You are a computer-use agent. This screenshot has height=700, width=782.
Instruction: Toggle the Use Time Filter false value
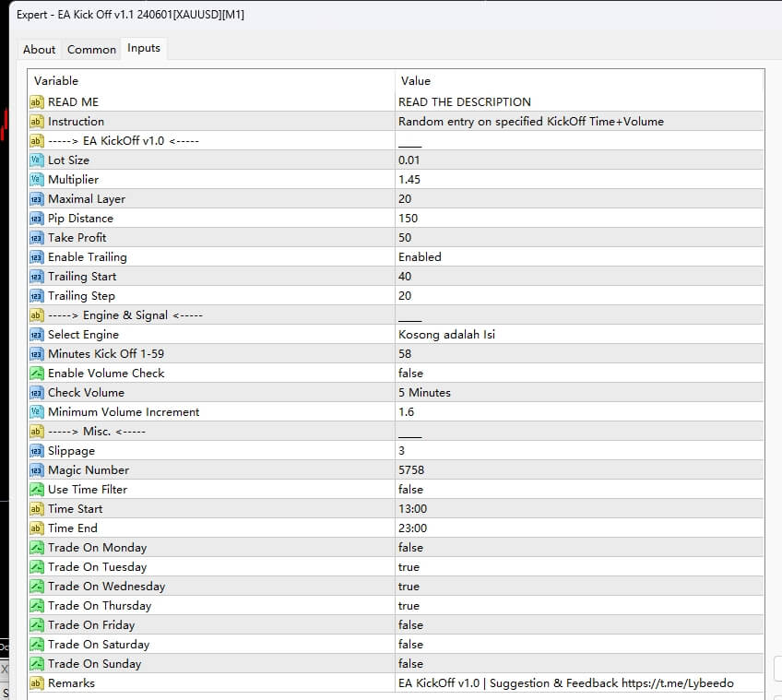(411, 490)
